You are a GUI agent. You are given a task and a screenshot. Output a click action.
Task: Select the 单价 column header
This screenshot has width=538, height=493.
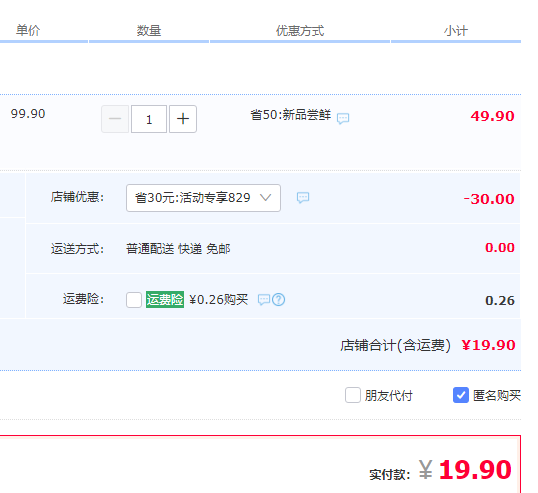tap(28, 31)
